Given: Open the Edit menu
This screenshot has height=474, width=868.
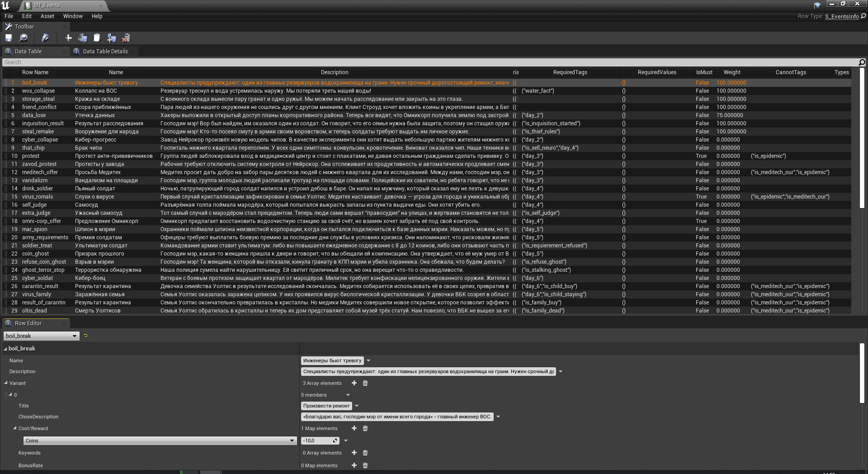Looking at the screenshot, I should [x=27, y=16].
